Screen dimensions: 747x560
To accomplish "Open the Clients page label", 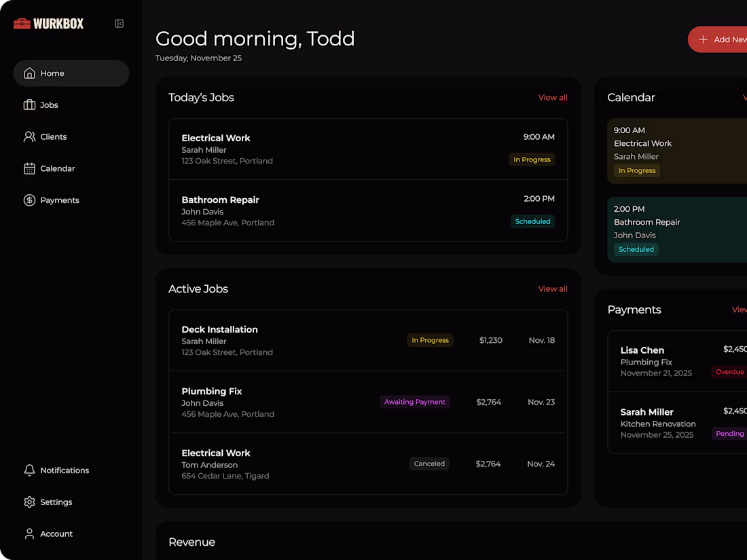I will (x=54, y=136).
